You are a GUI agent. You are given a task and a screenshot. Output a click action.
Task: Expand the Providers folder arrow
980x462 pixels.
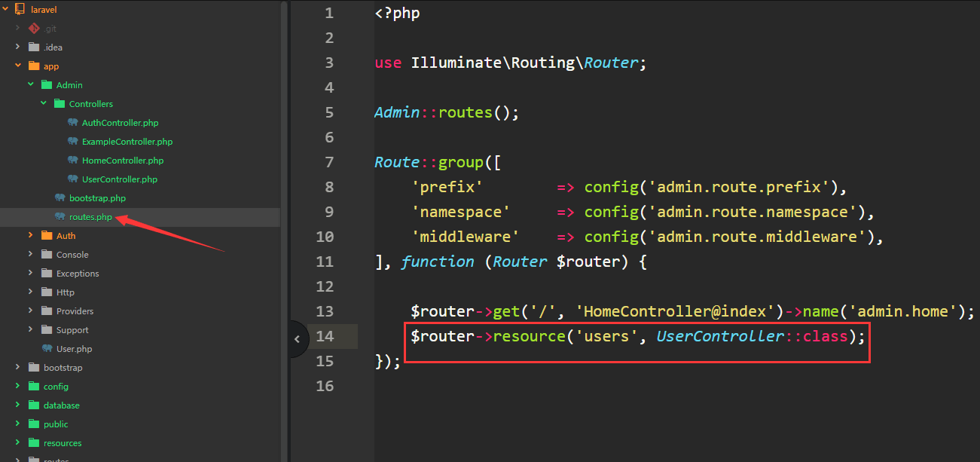tap(31, 311)
